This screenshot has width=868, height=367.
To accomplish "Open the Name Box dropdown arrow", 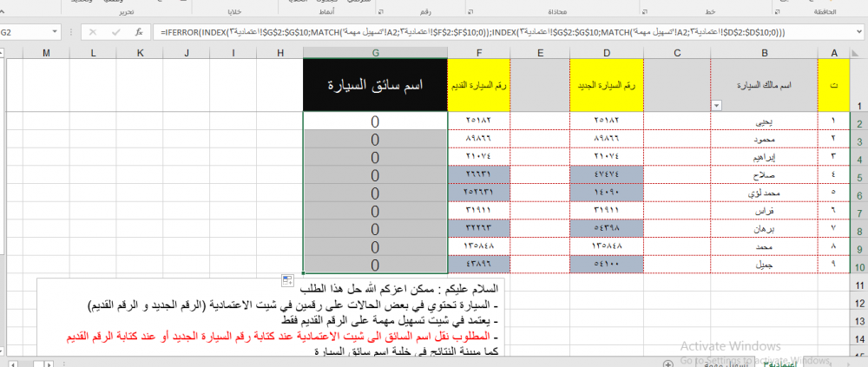I will click(x=54, y=33).
